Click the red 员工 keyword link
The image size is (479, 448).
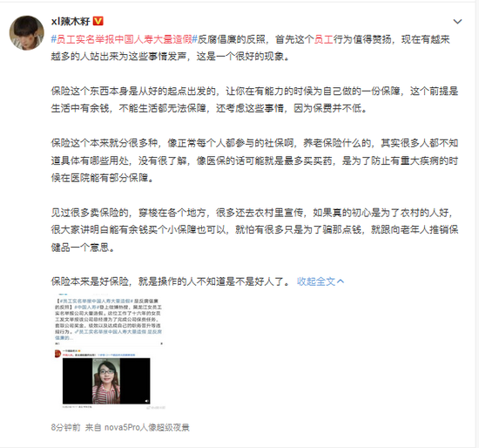[323, 39]
